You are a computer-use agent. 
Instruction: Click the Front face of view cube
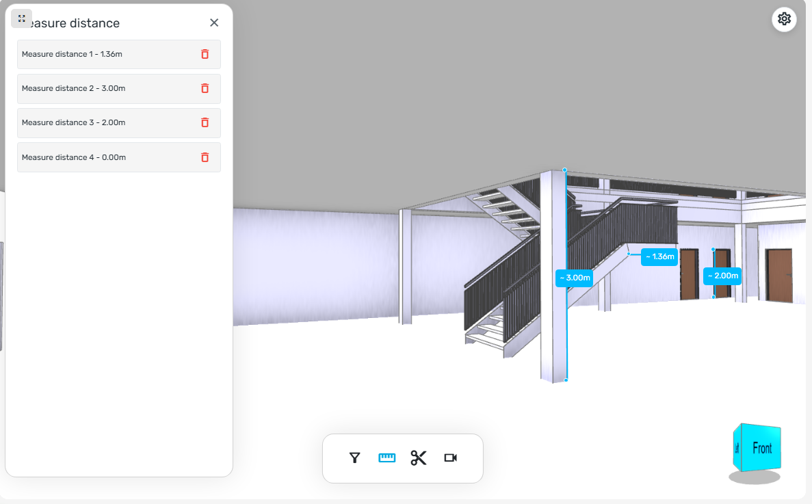coord(762,448)
